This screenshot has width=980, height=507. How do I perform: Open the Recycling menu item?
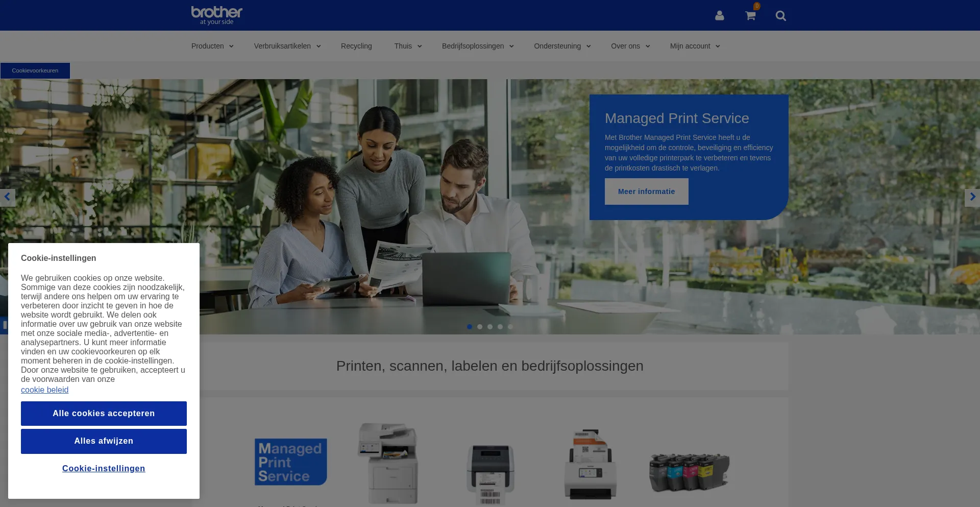pyautogui.click(x=356, y=46)
